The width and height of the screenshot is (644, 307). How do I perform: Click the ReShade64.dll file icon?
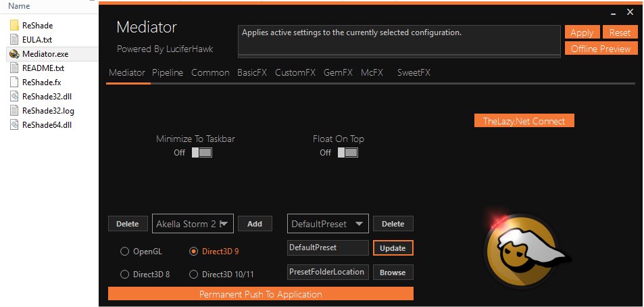pyautogui.click(x=14, y=125)
